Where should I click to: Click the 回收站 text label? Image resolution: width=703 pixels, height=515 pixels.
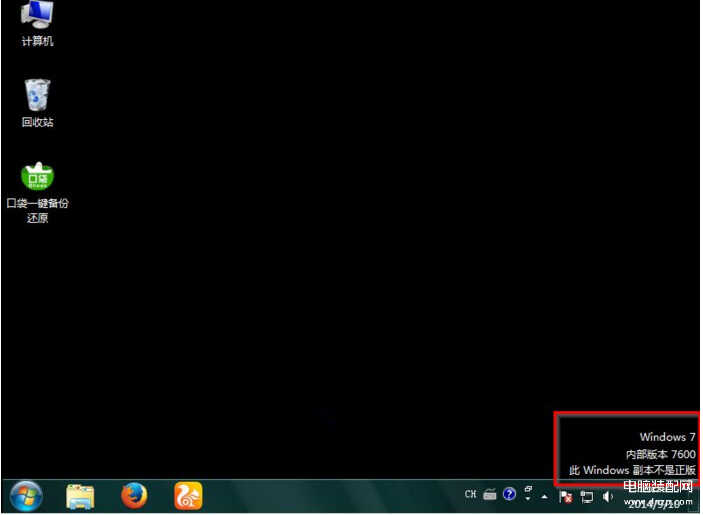37,122
